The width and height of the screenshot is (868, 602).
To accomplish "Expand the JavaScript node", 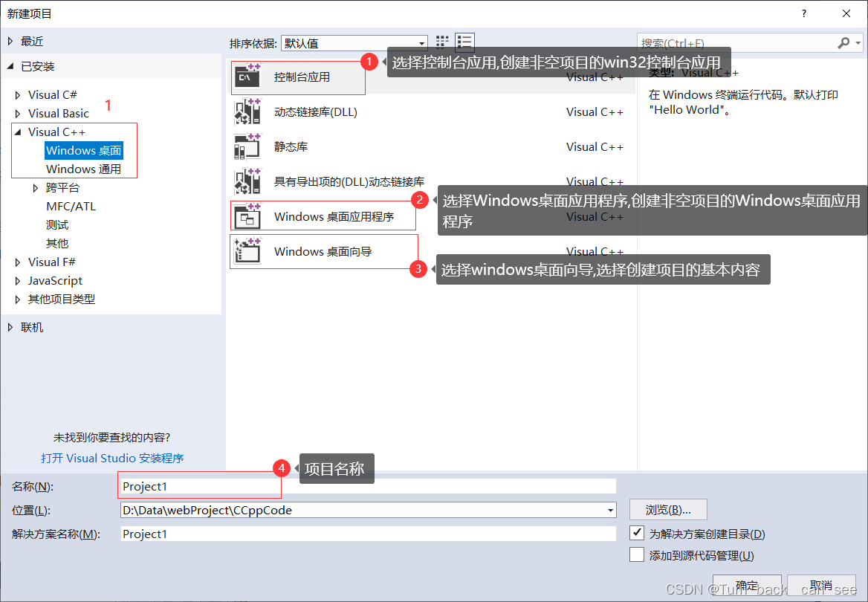I will [18, 281].
